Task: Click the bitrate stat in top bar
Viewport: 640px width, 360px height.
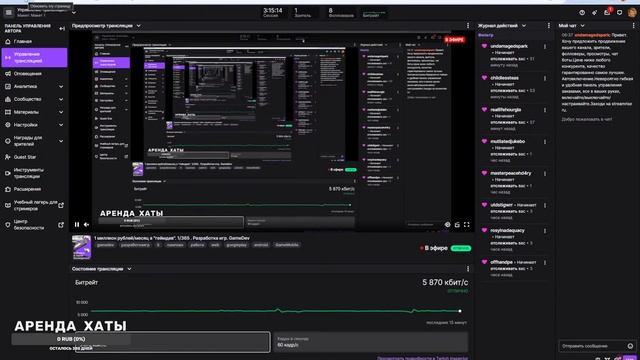Action: click(373, 14)
